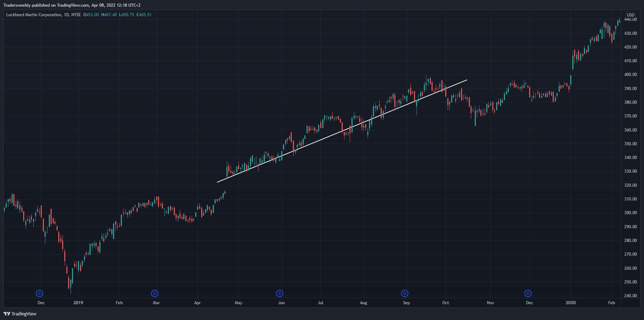Viewport: 644px width, 320px height.
Task: Click the dividend marker before the 2020 label
Action: (x=528, y=293)
